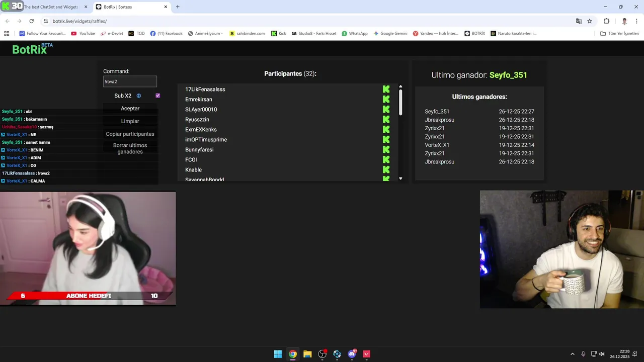
Task: Click the Facebook bookmark
Action: tap(167, 33)
